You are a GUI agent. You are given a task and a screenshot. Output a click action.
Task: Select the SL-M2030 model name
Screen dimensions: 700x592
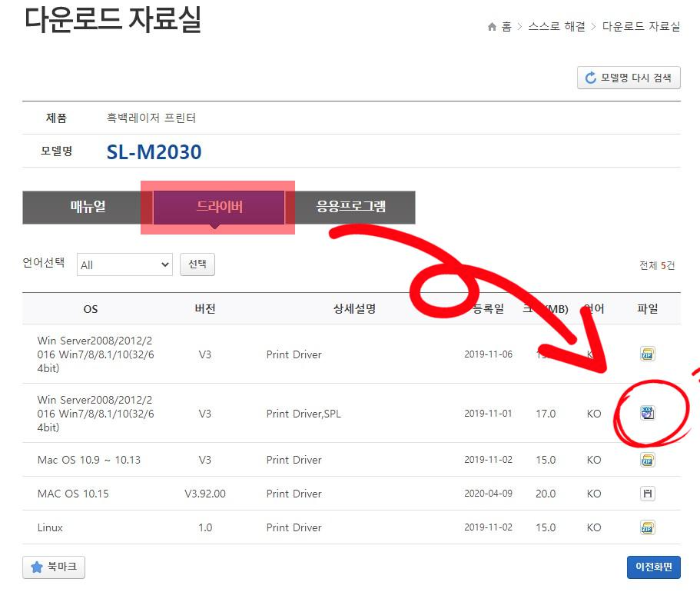pyautogui.click(x=154, y=152)
